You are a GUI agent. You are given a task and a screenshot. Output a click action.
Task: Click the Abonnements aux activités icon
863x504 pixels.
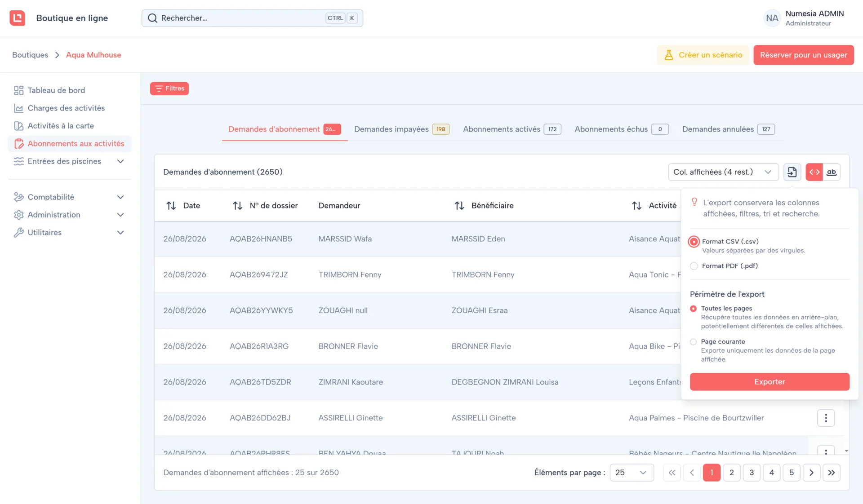pos(18,144)
